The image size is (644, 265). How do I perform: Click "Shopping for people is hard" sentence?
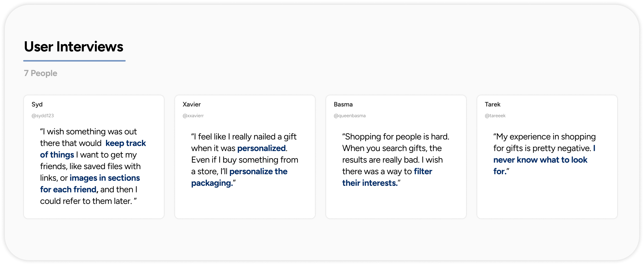(x=395, y=137)
